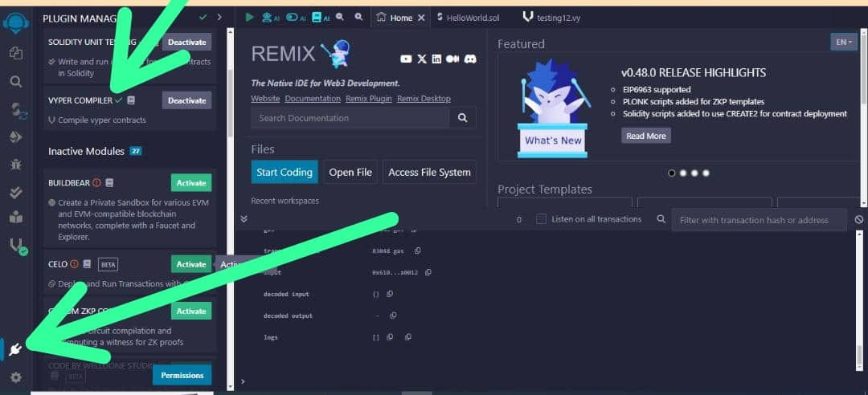Open the File Explorer sidebar icon

(x=15, y=53)
